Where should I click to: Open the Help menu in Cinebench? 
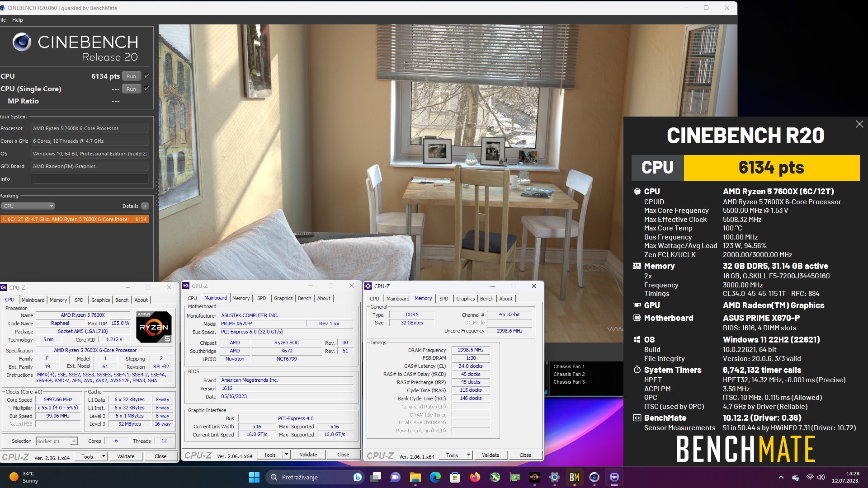coord(18,20)
